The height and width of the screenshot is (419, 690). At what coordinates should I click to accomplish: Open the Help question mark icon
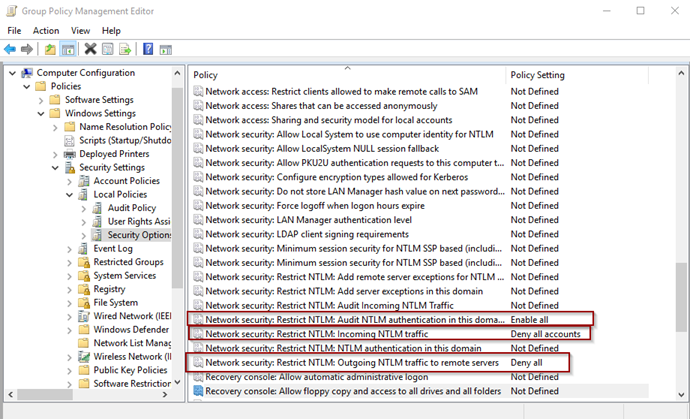tap(148, 49)
